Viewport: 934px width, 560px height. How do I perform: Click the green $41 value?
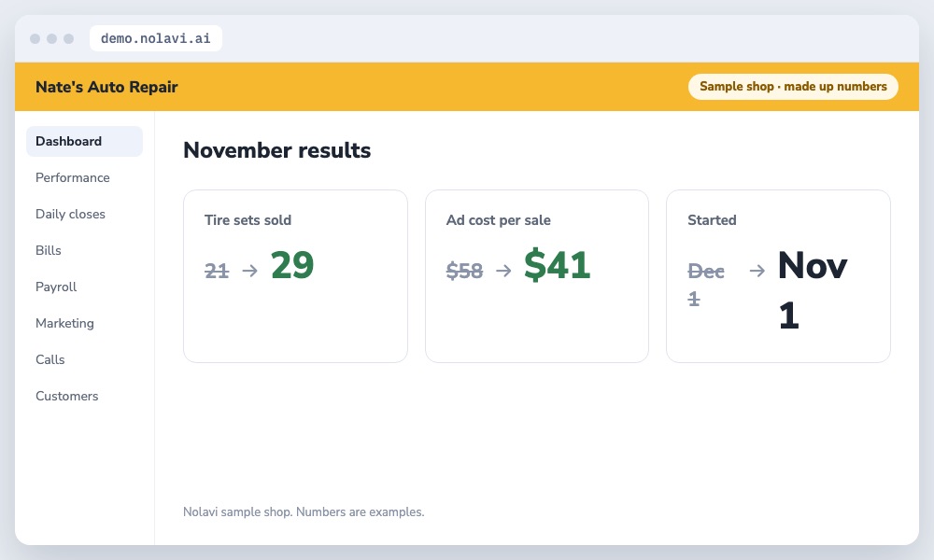click(558, 265)
